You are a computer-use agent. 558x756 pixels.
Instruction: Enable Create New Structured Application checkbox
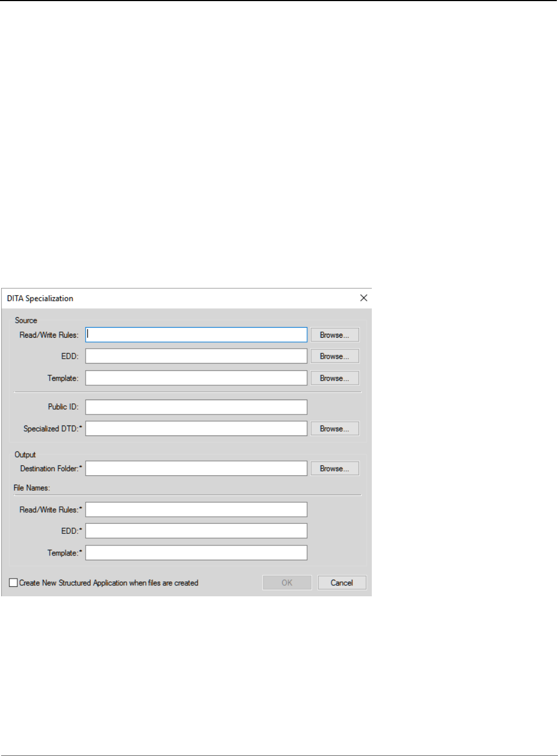point(13,583)
